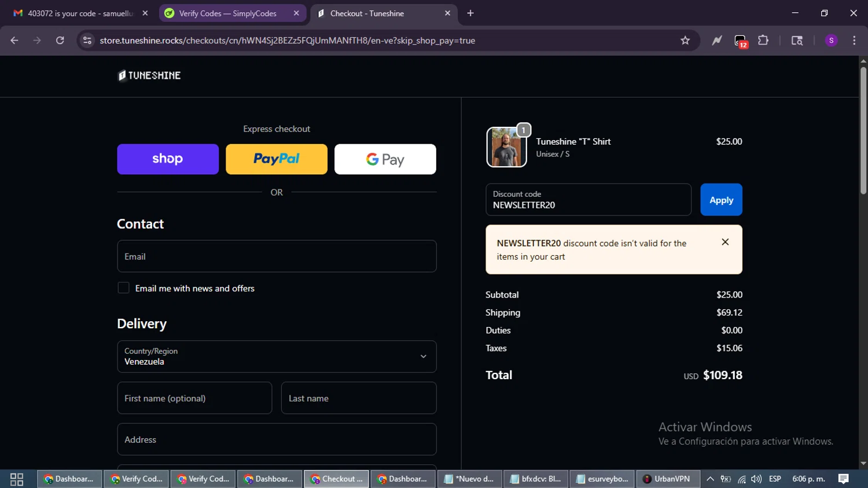
Task: Dismiss the invalid discount code message
Action: pos(725,242)
